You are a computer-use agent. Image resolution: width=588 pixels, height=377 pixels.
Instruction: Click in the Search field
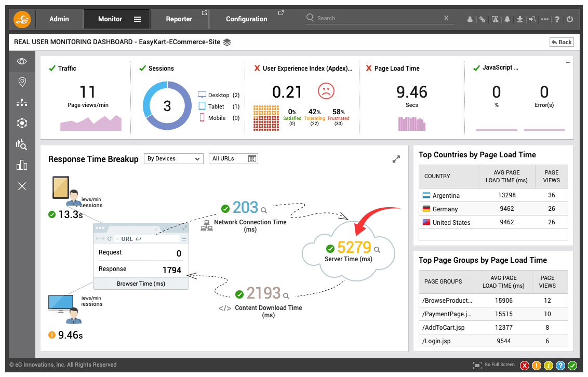point(379,18)
